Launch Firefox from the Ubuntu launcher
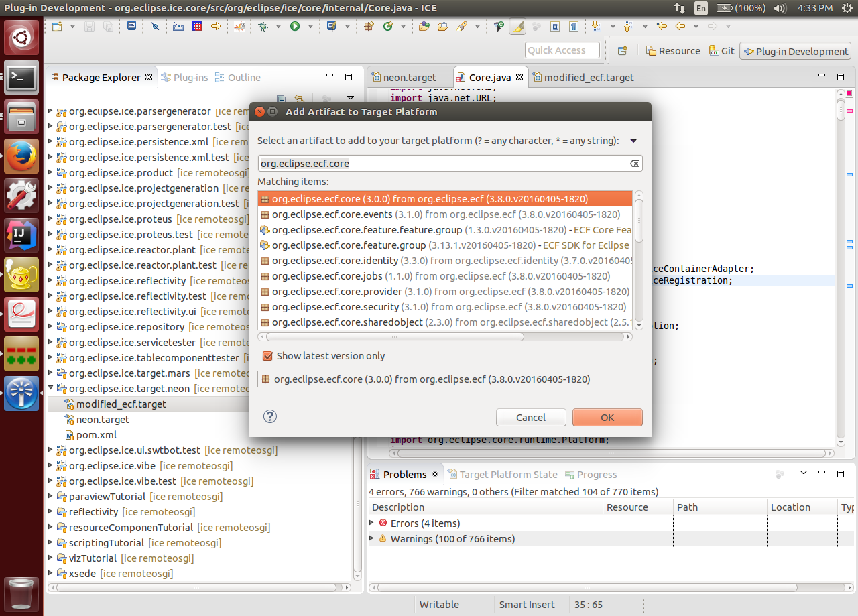Viewport: 858px width, 616px height. (x=21, y=156)
